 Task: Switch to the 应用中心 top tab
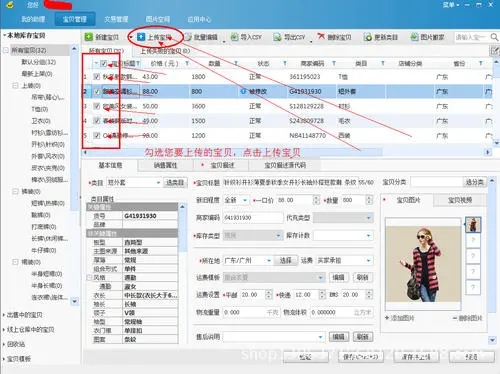199,19
